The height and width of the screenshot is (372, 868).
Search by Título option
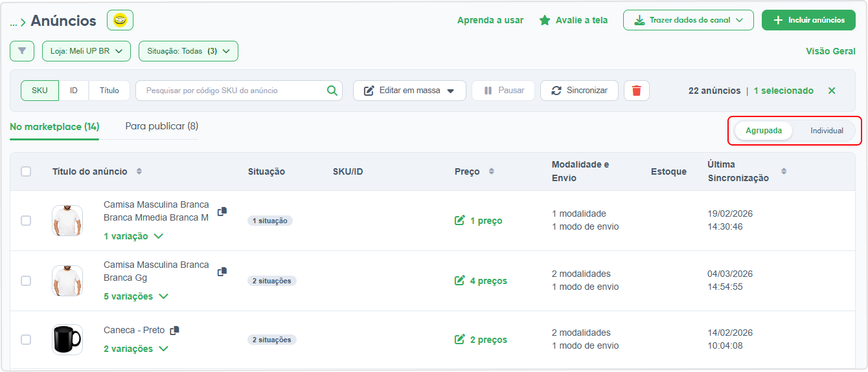click(x=109, y=91)
